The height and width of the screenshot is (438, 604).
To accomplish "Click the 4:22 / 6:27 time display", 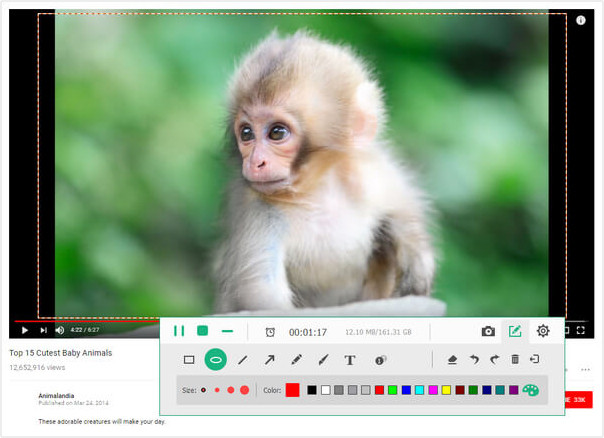I will pyautogui.click(x=85, y=330).
